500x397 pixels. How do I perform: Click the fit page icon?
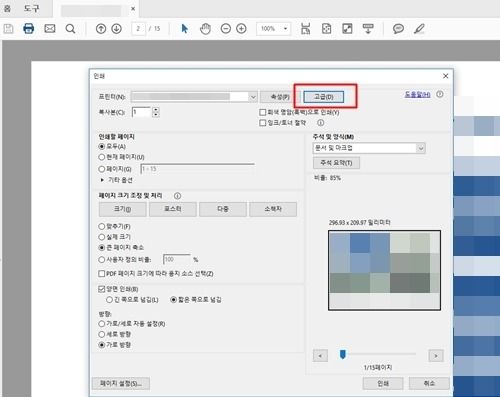[326, 29]
